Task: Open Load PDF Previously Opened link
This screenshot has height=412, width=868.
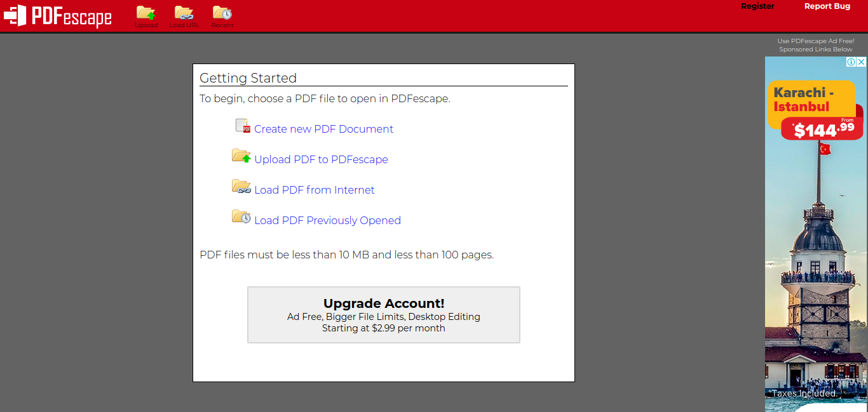Action: point(327,220)
